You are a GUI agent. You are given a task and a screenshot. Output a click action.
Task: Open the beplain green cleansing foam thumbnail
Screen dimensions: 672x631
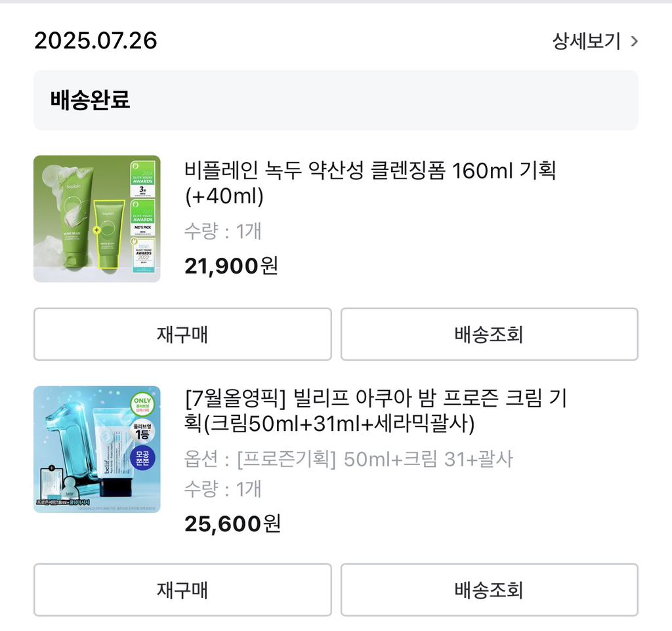click(97, 219)
